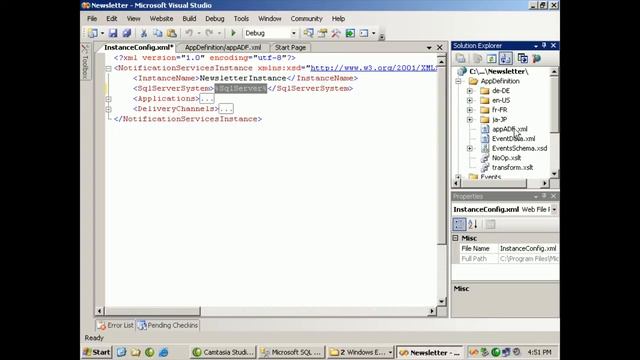This screenshot has width=640, height=360.
Task: Open the Pending Checkins tab
Action: click(168, 325)
